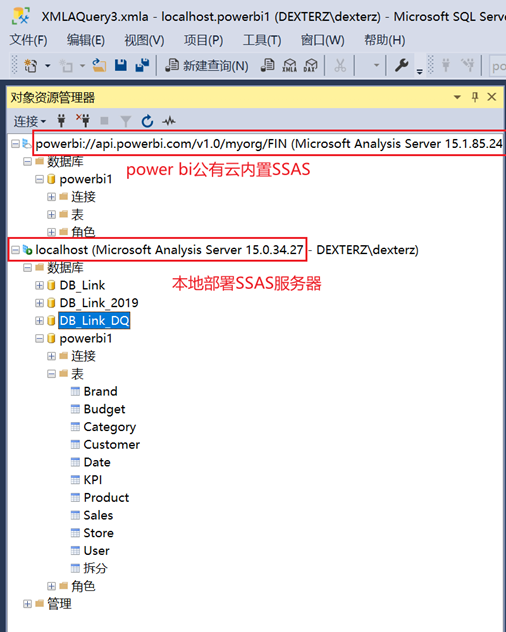Save the current file with single-disk icon
The image size is (506, 632).
(x=121, y=65)
